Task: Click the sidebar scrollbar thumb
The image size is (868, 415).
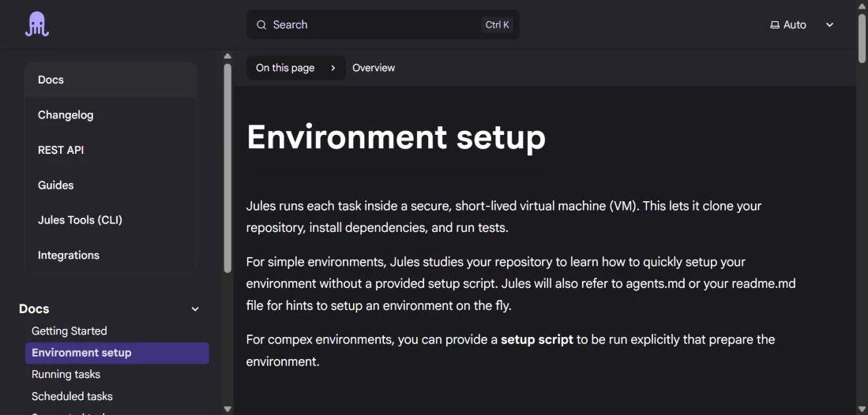Action: (227, 168)
